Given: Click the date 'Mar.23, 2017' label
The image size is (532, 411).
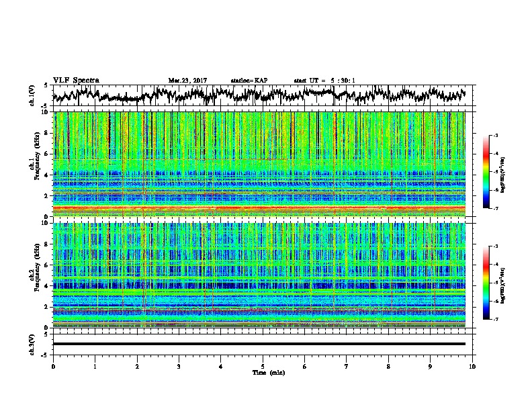Looking at the screenshot, I should [x=187, y=81].
